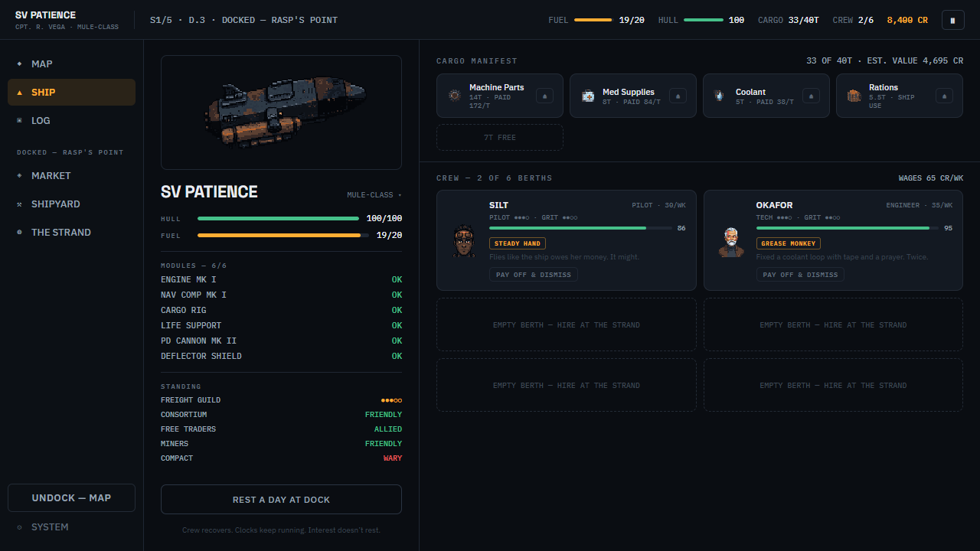Screen dimensions: 980x551
Task: Click the Cargo 33/40T readout
Action: pos(788,20)
